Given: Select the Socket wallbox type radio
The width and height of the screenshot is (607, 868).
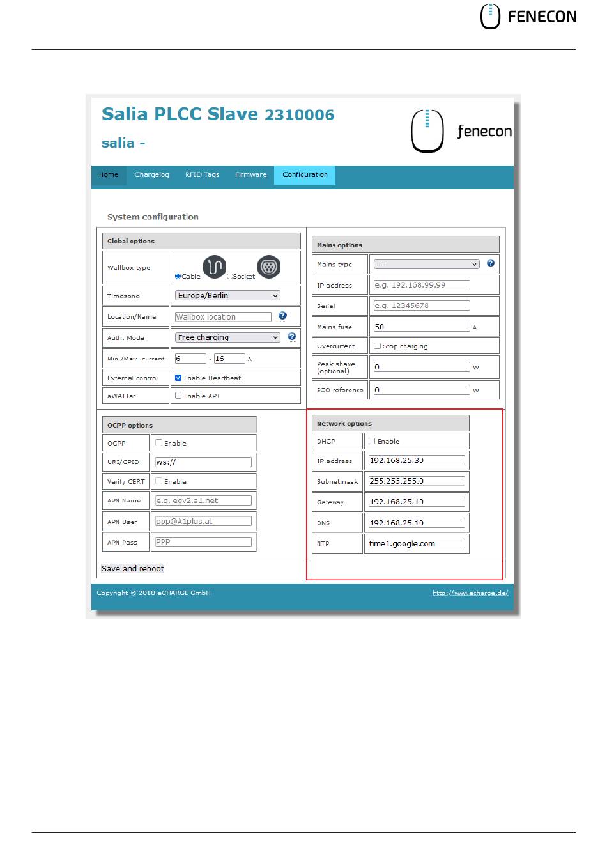Looking at the screenshot, I should 230,277.
